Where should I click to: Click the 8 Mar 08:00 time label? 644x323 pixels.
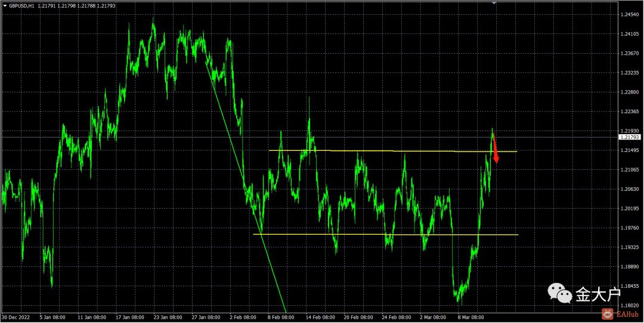click(x=472, y=318)
